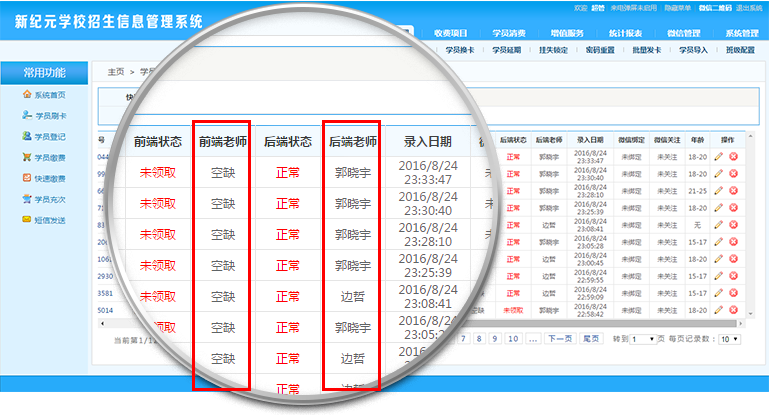Open 学员登记 registration icon in sidebar
This screenshot has width=770, height=415.
(27, 136)
